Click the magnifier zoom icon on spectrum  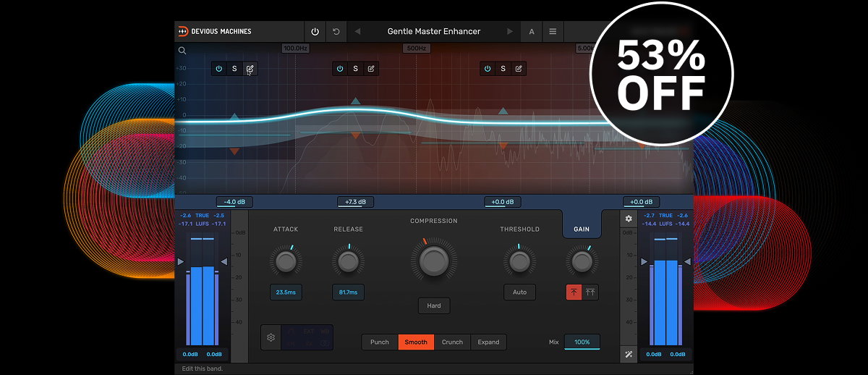[182, 51]
